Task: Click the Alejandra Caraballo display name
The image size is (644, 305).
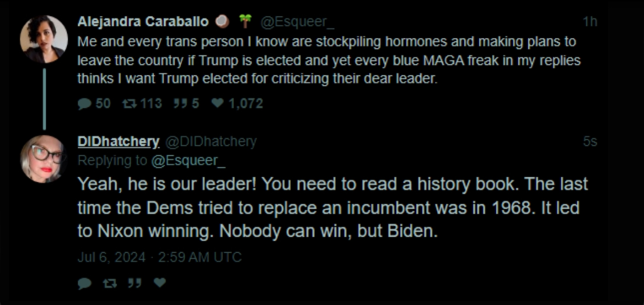Action: 143,22
